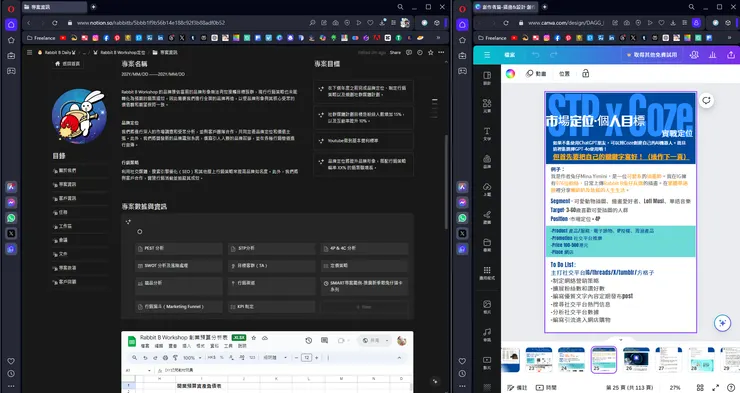Click Canva undo arrow
Viewport: 740px width, 393px height.
click(535, 55)
